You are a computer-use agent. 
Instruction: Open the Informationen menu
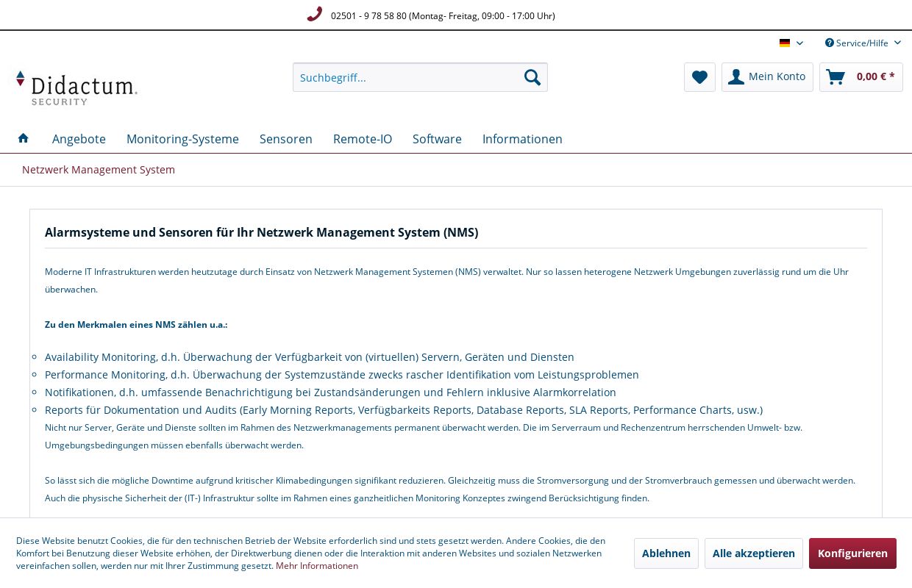[x=522, y=139]
